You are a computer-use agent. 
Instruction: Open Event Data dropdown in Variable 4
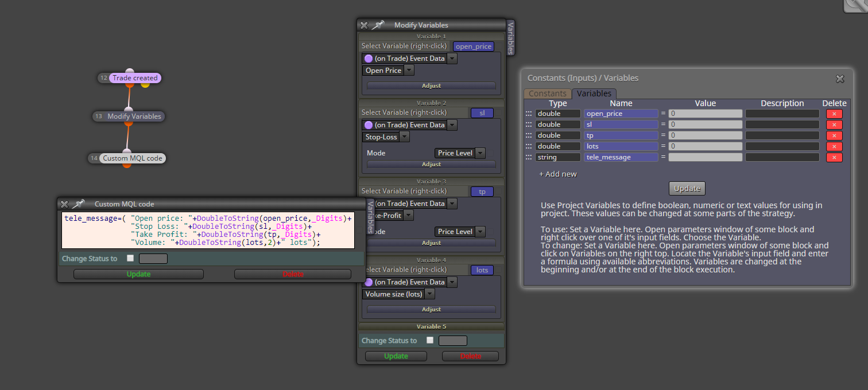click(x=452, y=282)
